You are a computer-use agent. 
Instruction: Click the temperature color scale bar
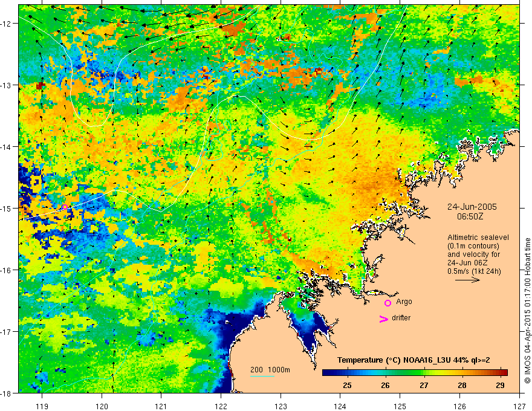(415, 373)
